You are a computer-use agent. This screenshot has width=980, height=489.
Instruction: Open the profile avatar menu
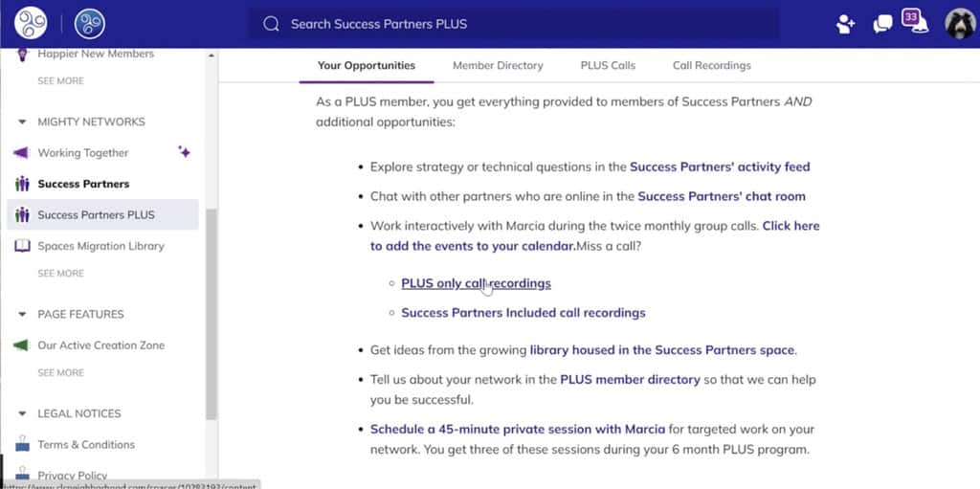click(x=959, y=24)
